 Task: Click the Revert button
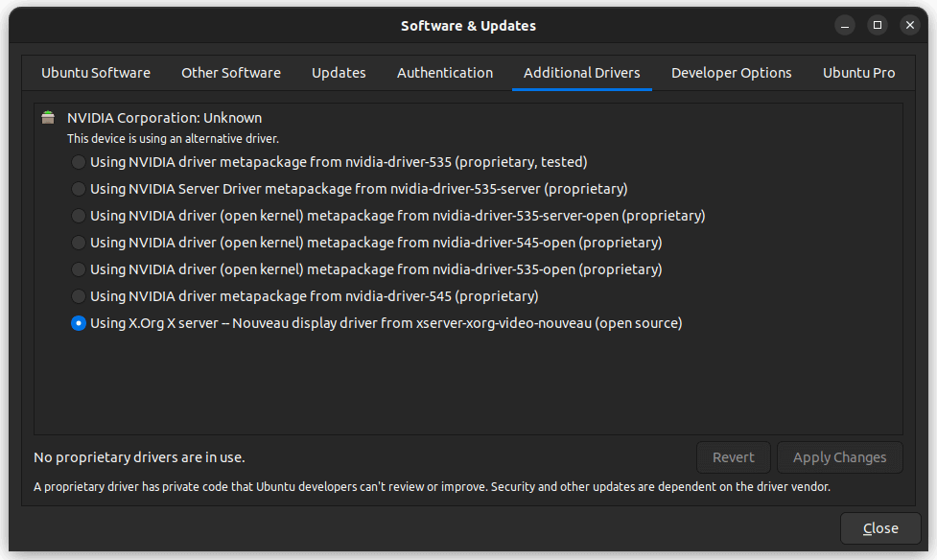click(x=733, y=457)
